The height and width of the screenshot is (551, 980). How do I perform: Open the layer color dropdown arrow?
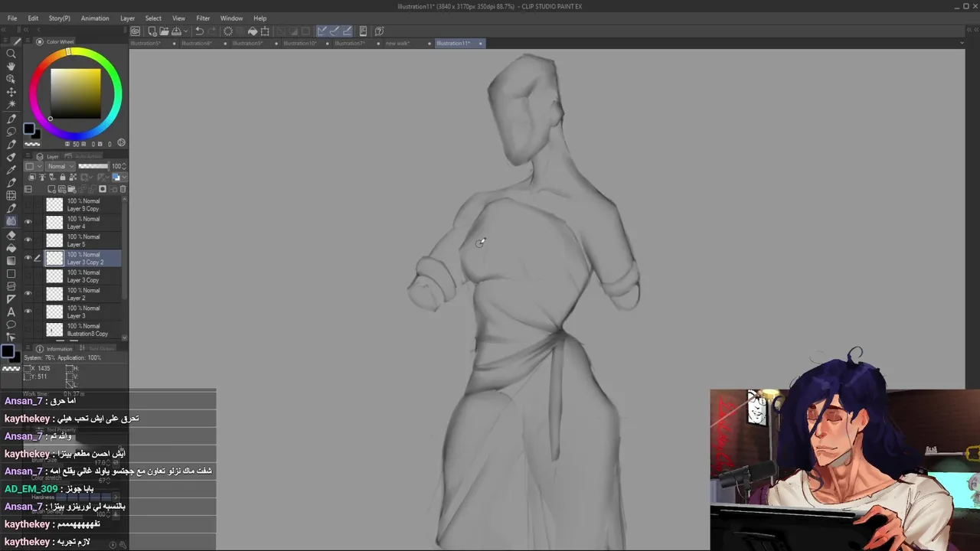pyautogui.click(x=125, y=178)
